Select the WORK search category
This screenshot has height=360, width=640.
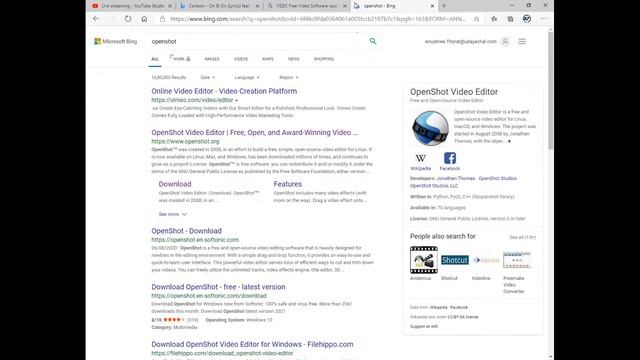(x=181, y=59)
